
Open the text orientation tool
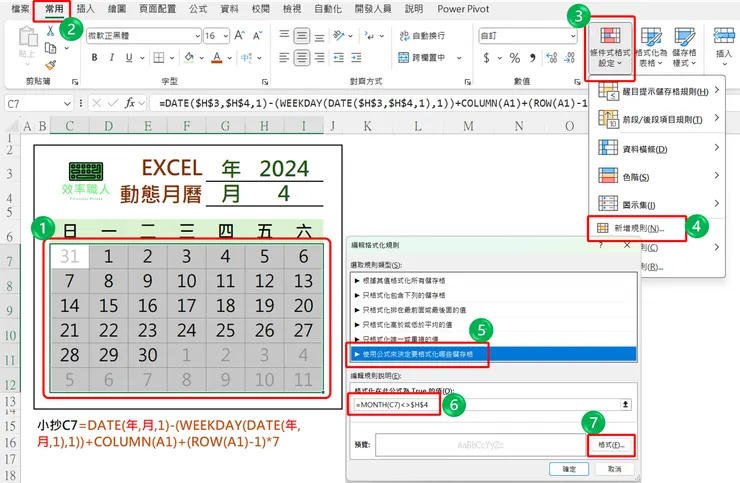[339, 35]
